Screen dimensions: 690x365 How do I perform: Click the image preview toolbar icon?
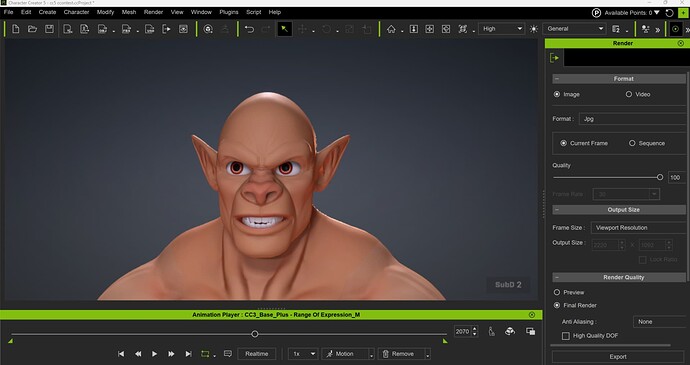pos(183,29)
